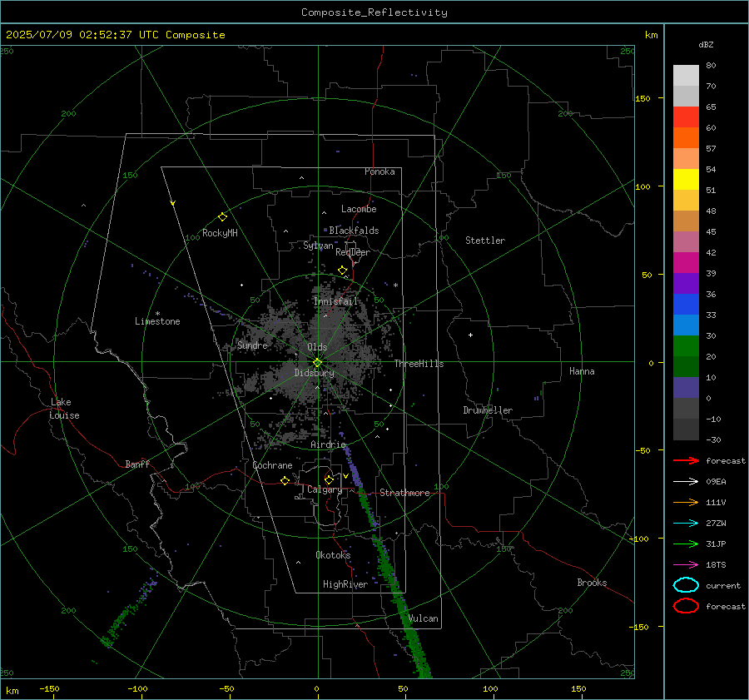Click the RockyMH label
749x700 pixels.
220,233
